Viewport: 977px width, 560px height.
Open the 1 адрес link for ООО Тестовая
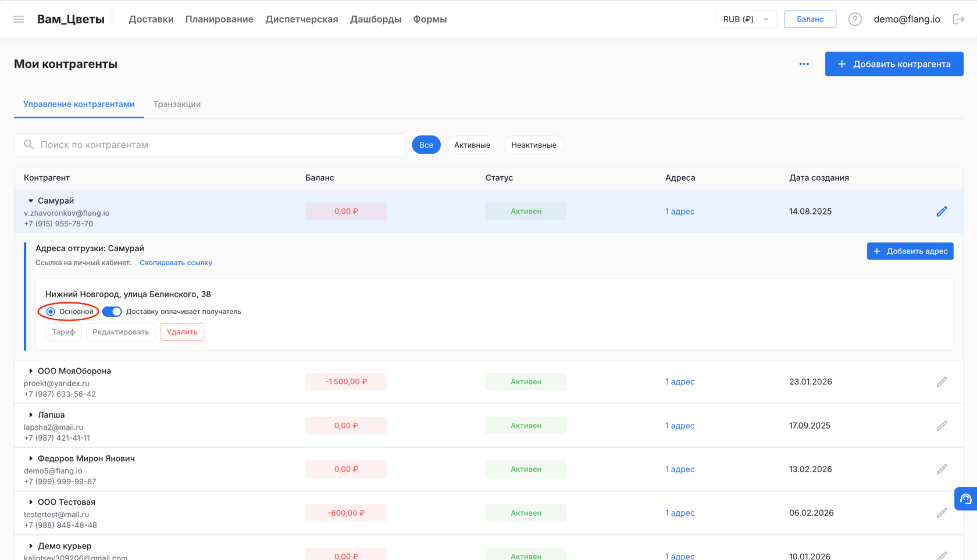680,513
